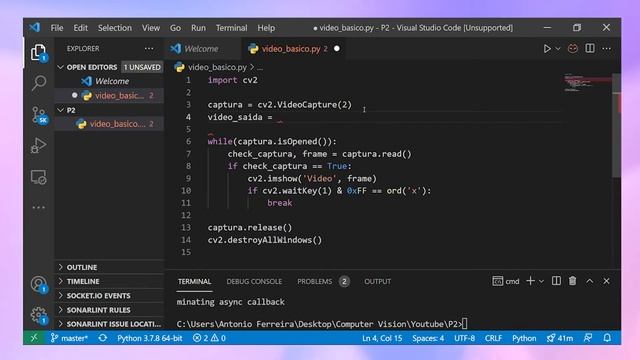Split the terminal panel
Image resolution: width=640 pixels, height=360 pixels.
coord(556,281)
